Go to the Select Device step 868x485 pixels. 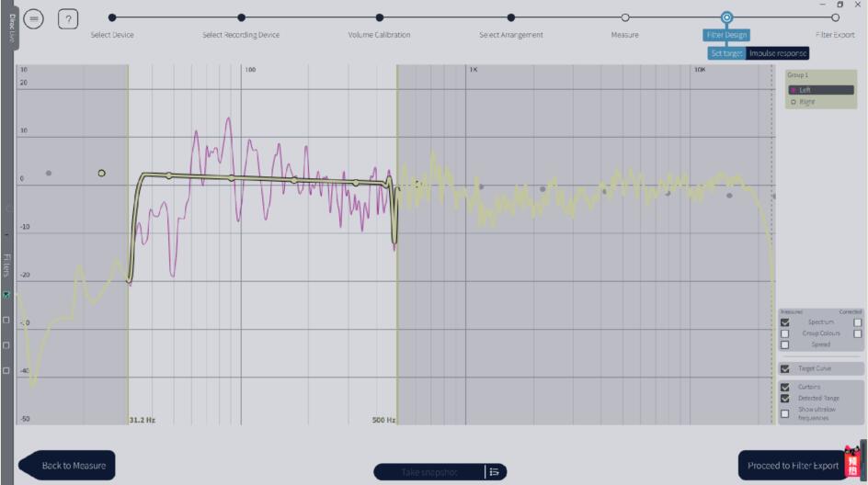pos(112,17)
